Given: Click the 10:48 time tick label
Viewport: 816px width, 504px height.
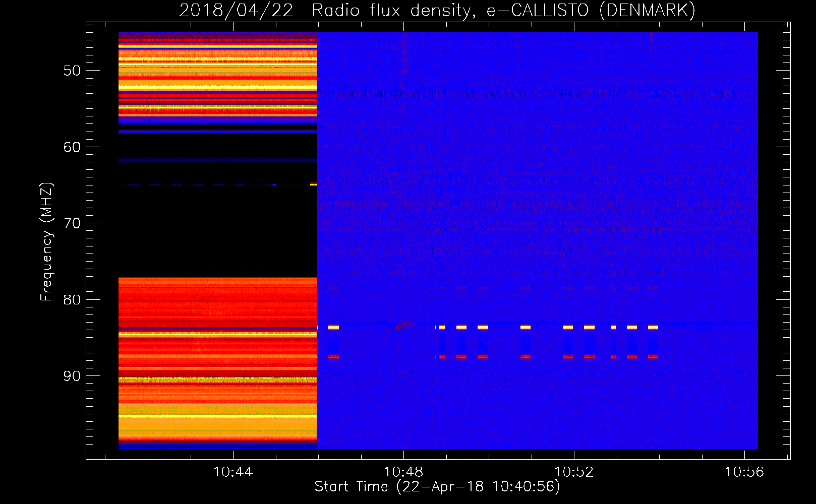Looking at the screenshot, I should [x=403, y=472].
